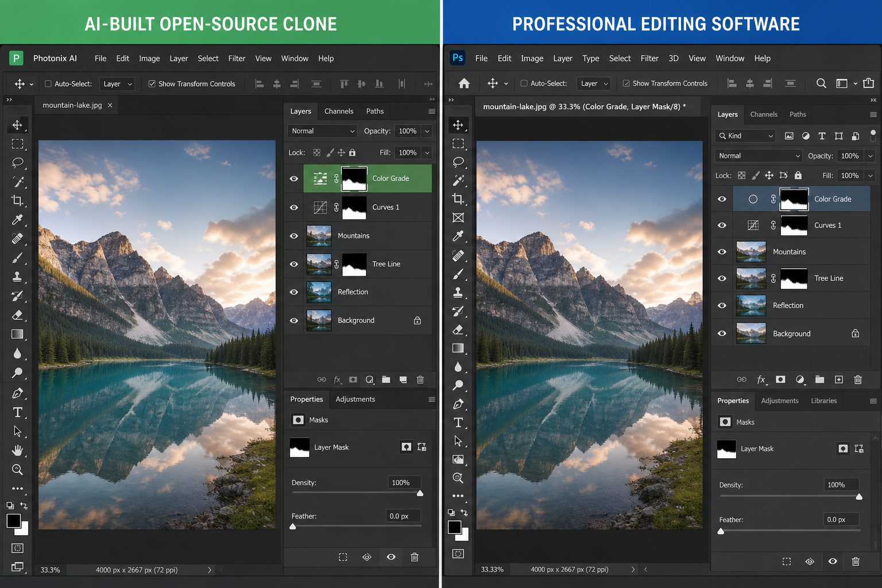Choose the Eraser tool in Photoshop
Viewport: 882px width, 588px height.
click(x=458, y=330)
